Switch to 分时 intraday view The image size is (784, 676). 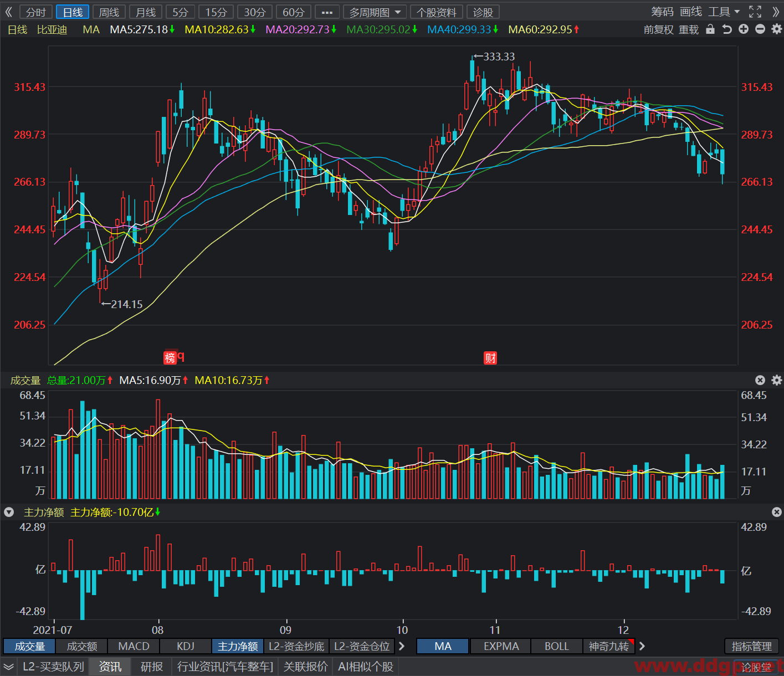tap(36, 12)
